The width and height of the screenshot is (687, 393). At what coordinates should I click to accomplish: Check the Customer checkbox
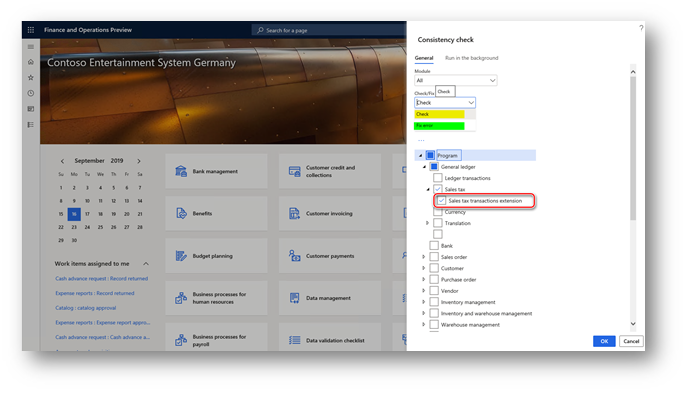(x=434, y=268)
